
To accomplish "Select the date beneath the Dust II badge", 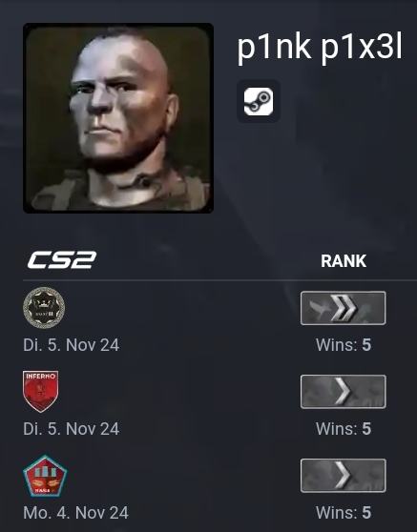I will (72, 345).
